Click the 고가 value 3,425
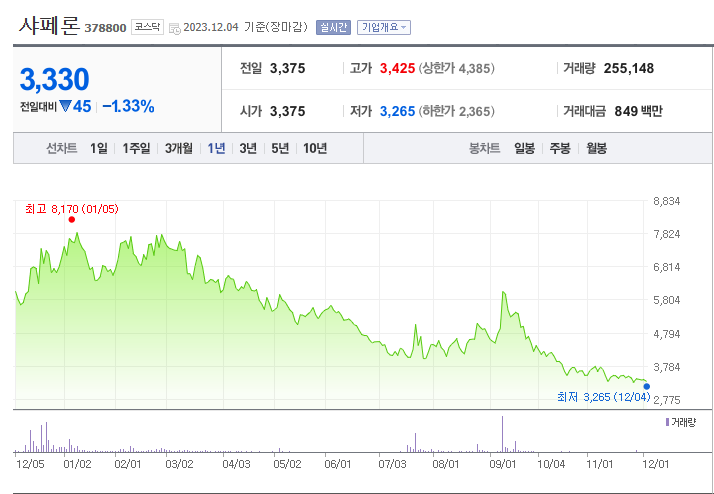 pyautogui.click(x=398, y=69)
